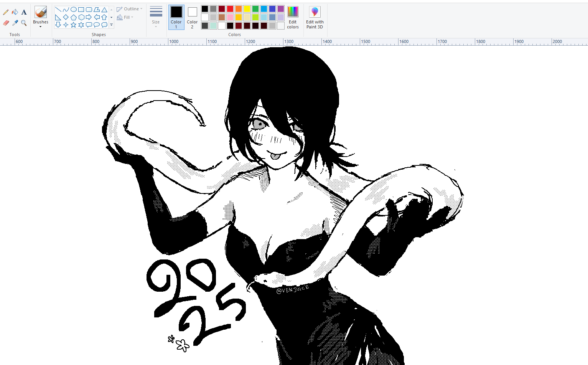The width and height of the screenshot is (588, 365).
Task: Pick the red palette swatch
Action: [x=230, y=9]
